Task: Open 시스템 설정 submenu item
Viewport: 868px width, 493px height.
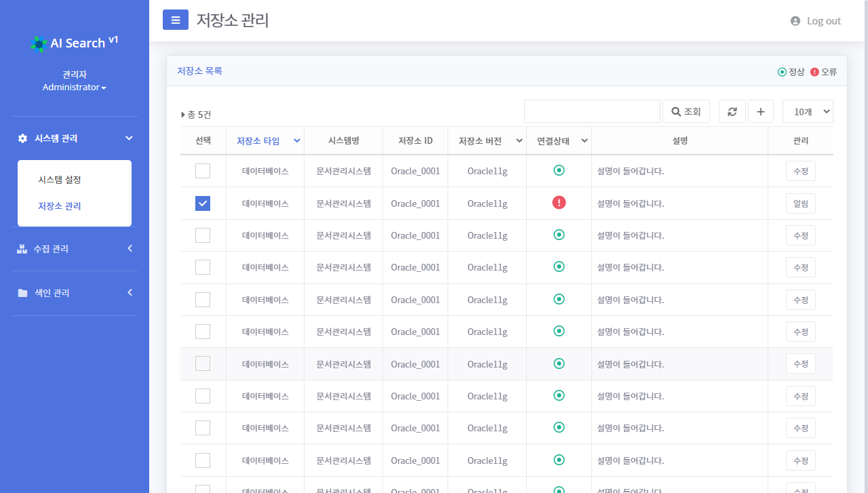Action: (x=60, y=180)
